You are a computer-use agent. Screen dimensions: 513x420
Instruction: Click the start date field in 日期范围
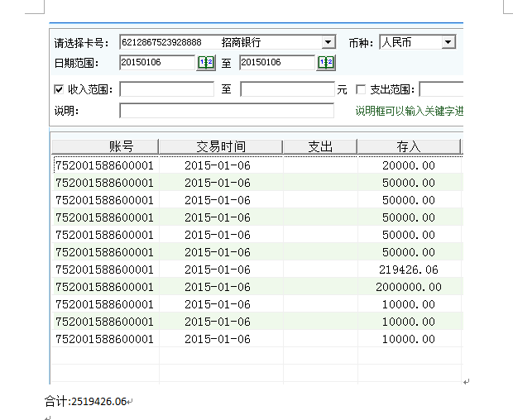(157, 63)
